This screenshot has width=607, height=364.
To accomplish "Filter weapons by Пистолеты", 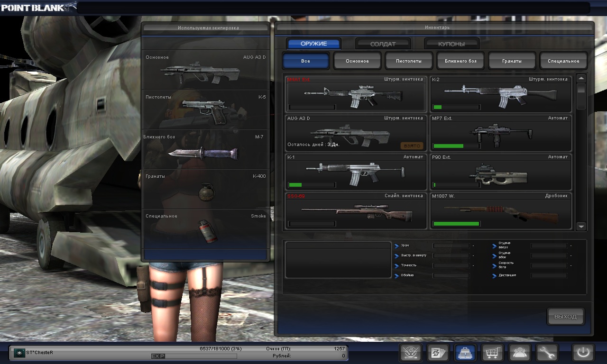I will tap(408, 61).
